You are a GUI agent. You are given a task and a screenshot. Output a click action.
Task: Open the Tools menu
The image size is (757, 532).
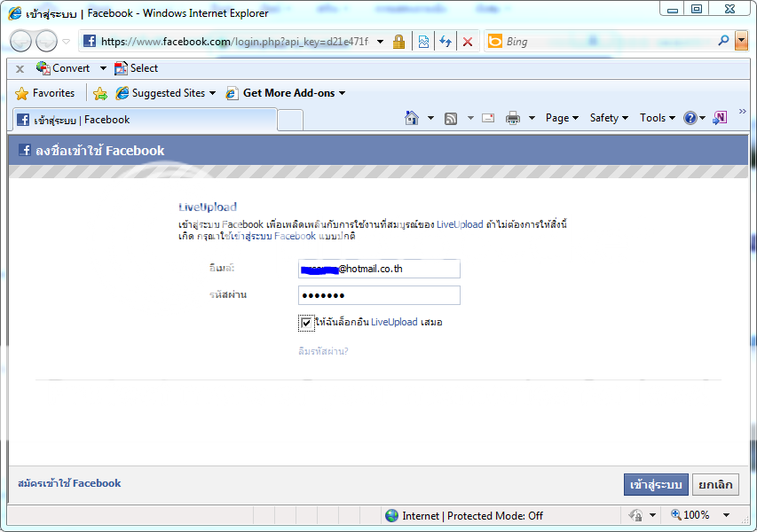(x=657, y=118)
